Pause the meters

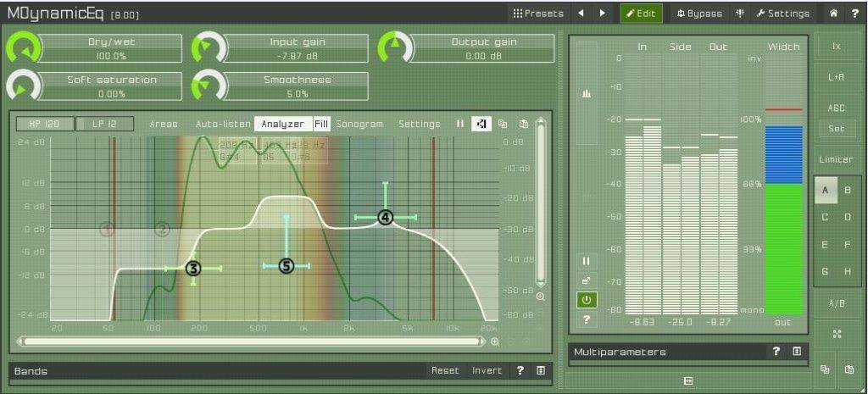point(587,261)
